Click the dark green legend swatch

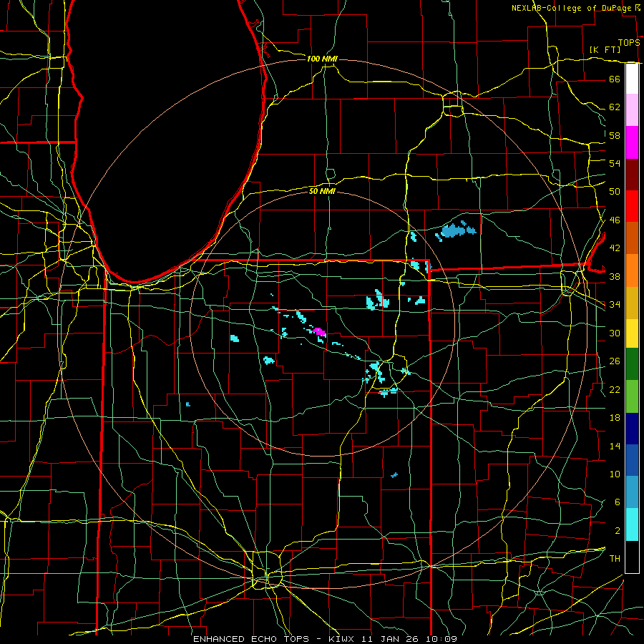632,364
